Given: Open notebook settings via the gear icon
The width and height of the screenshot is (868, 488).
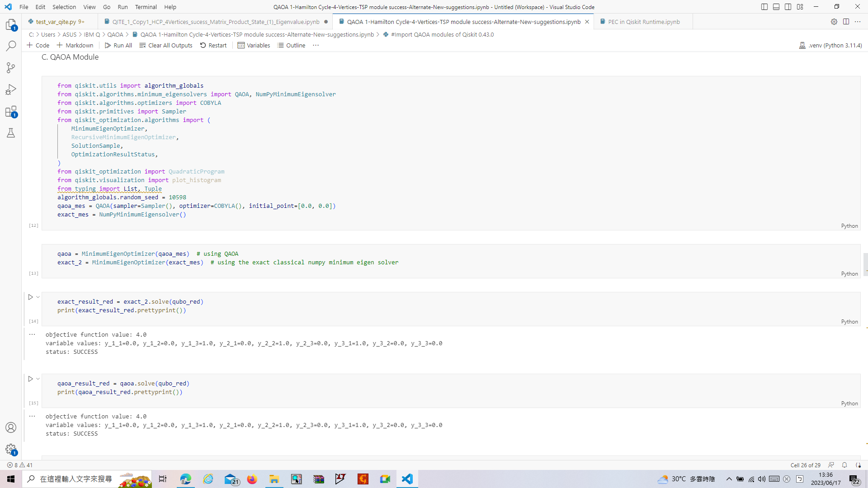Looking at the screenshot, I should pyautogui.click(x=834, y=22).
